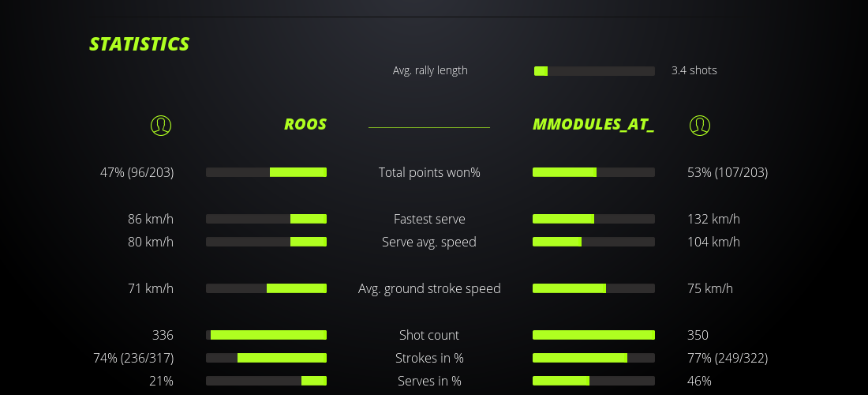The height and width of the screenshot is (395, 868).
Task: Click MMODULES_AT_'s ground stroke speed bar
Action: tap(593, 288)
